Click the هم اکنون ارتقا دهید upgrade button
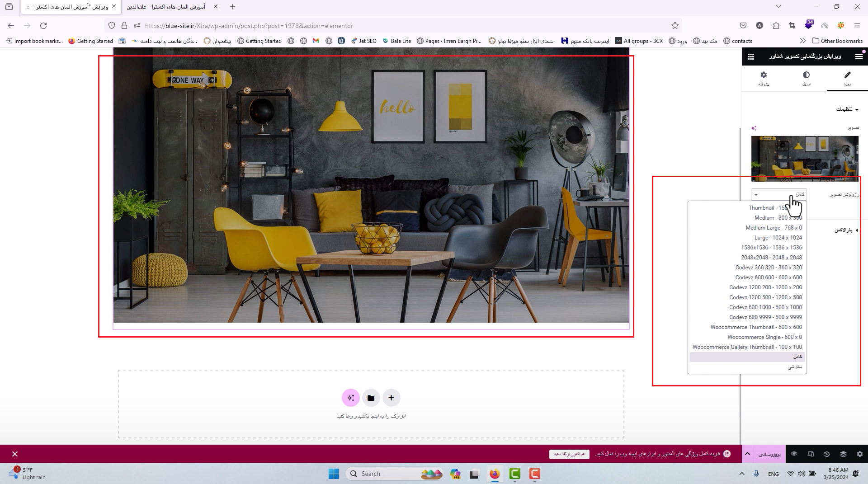Screen dimensions: 868x484 (569, 454)
